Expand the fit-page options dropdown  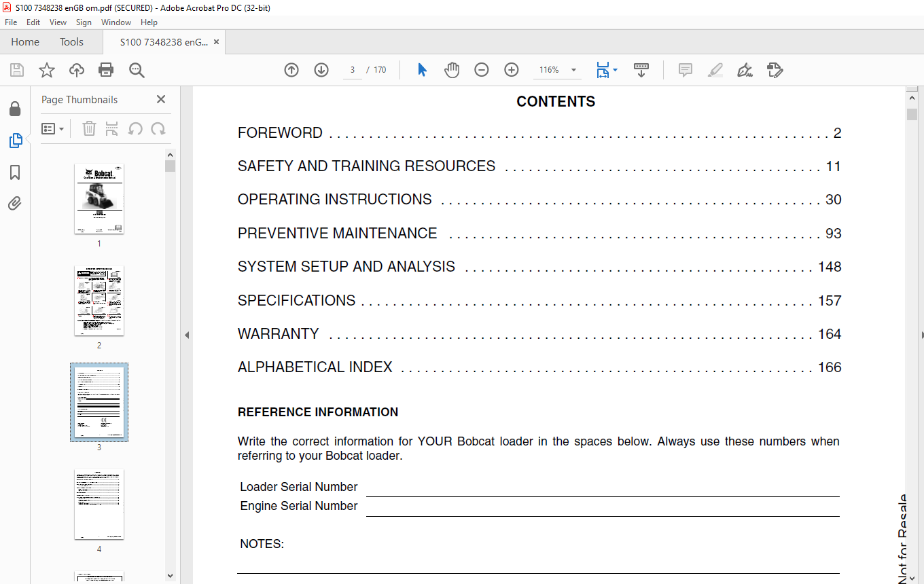(x=615, y=70)
